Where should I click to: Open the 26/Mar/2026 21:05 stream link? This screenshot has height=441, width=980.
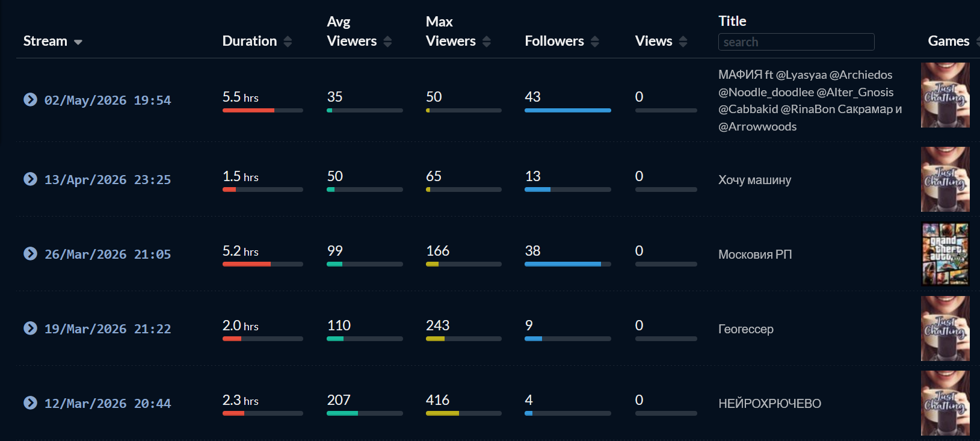tap(108, 254)
